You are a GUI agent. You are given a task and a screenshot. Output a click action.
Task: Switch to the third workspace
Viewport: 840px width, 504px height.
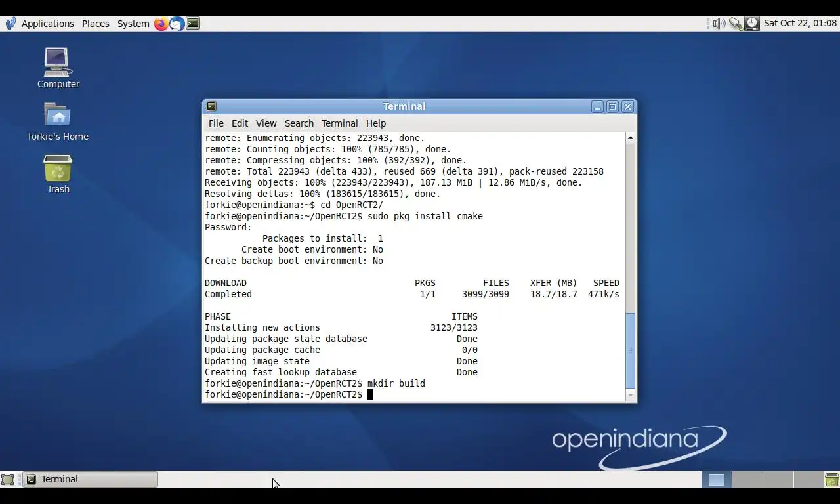tap(777, 480)
